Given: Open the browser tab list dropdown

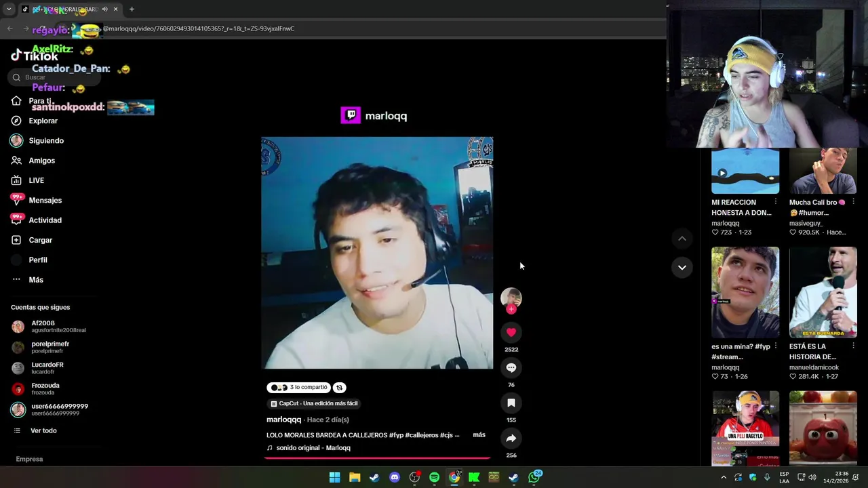Looking at the screenshot, I should [8, 9].
